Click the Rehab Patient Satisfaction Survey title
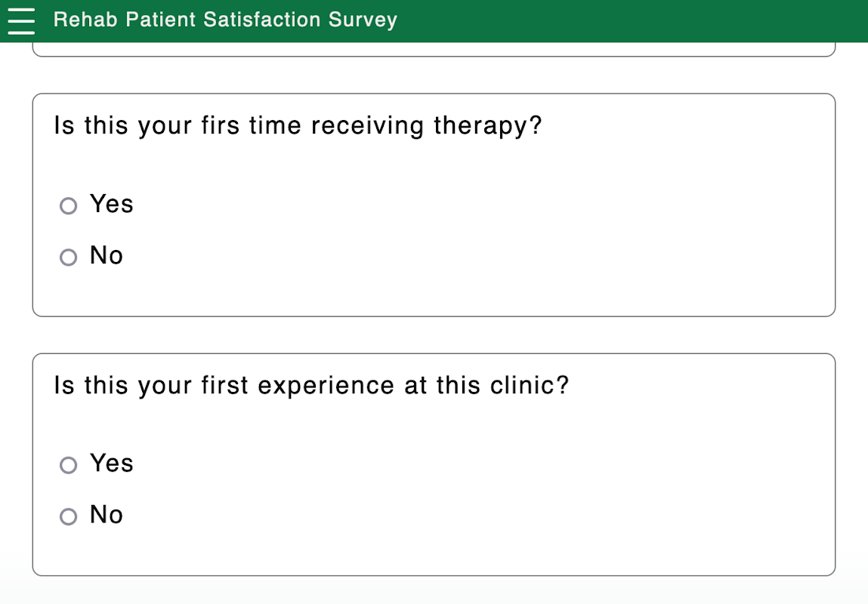Viewport: 868px width, 604px height. click(225, 20)
